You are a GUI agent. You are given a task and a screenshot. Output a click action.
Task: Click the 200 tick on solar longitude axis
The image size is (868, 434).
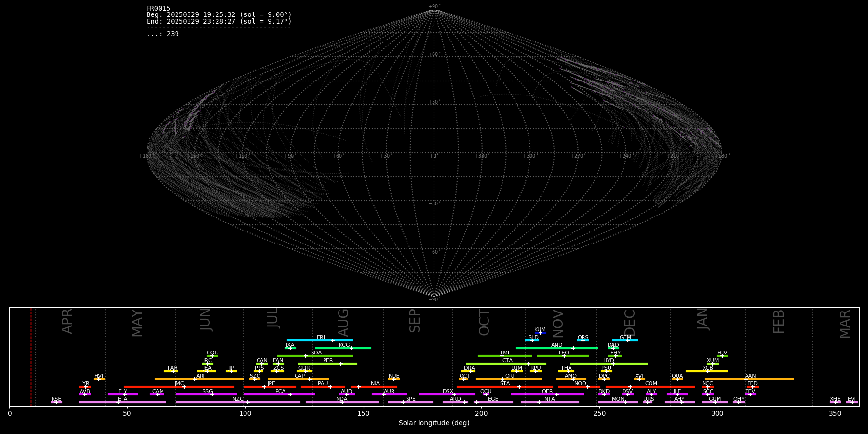481,413
